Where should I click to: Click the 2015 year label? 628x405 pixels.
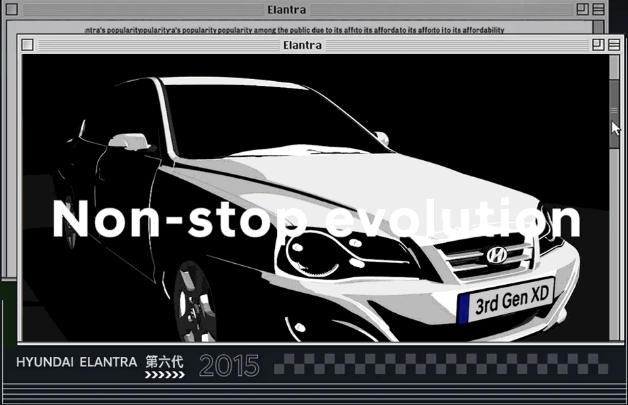(x=229, y=366)
